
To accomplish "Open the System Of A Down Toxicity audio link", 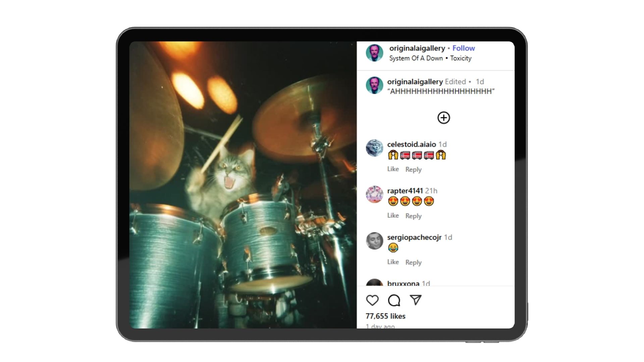I will point(430,58).
